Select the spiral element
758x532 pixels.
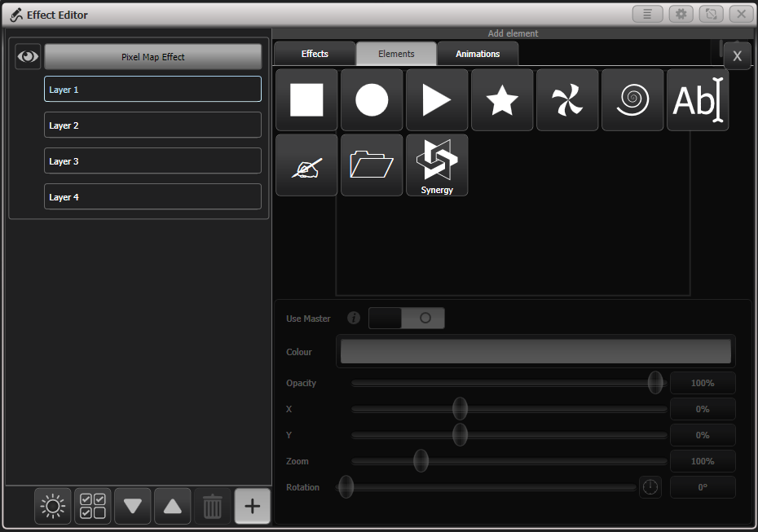point(632,99)
